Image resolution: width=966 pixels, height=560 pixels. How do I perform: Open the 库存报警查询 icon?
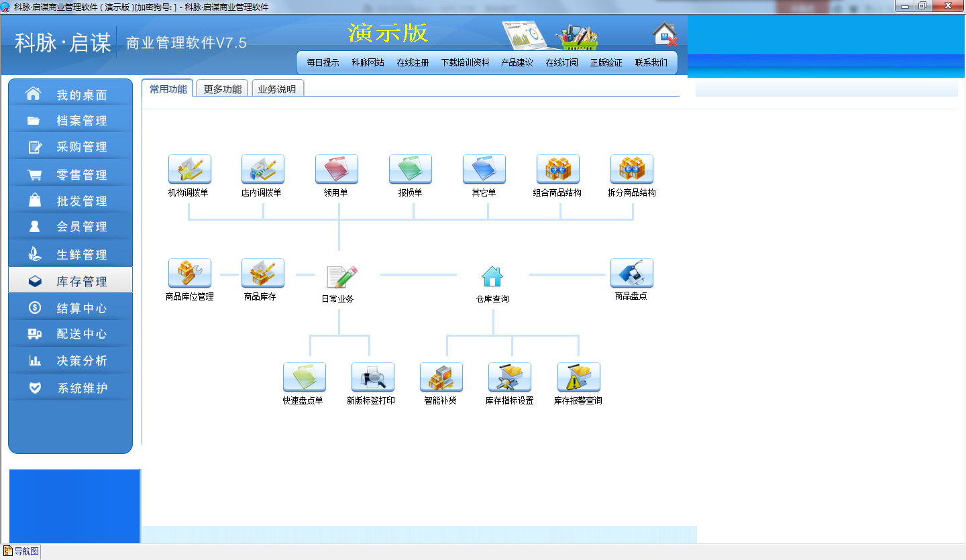point(579,377)
